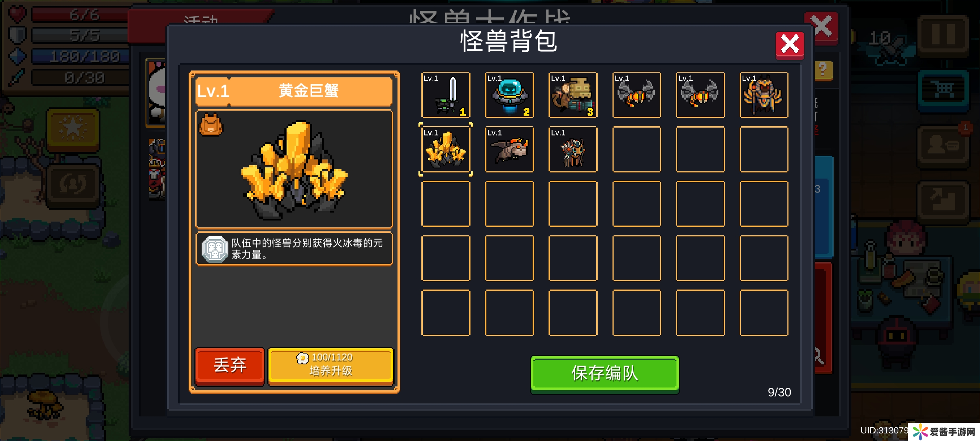Select the golden spider king monster
This screenshot has width=980, height=441.
point(764,95)
